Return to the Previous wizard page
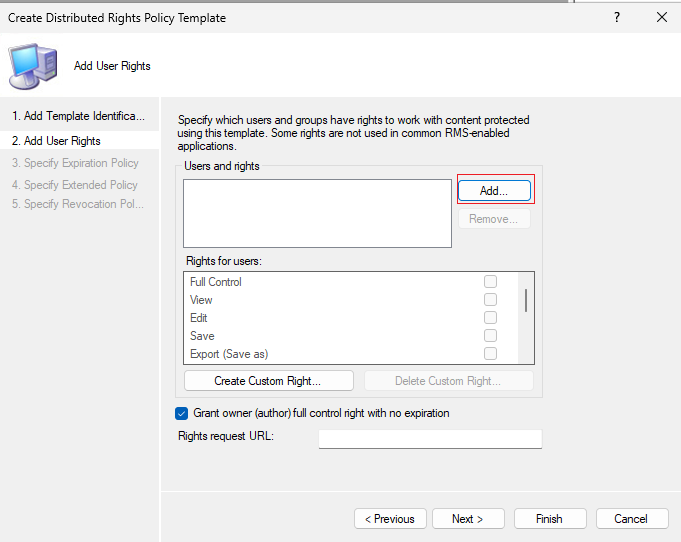 pyautogui.click(x=390, y=519)
